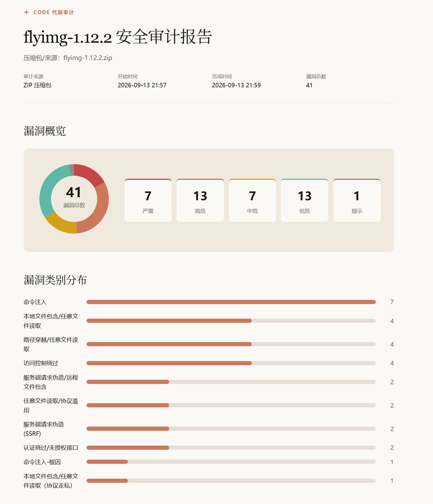Click the 本地文件包含/任意文件读取（协议走私）label
The image size is (433, 504).
coord(51,481)
